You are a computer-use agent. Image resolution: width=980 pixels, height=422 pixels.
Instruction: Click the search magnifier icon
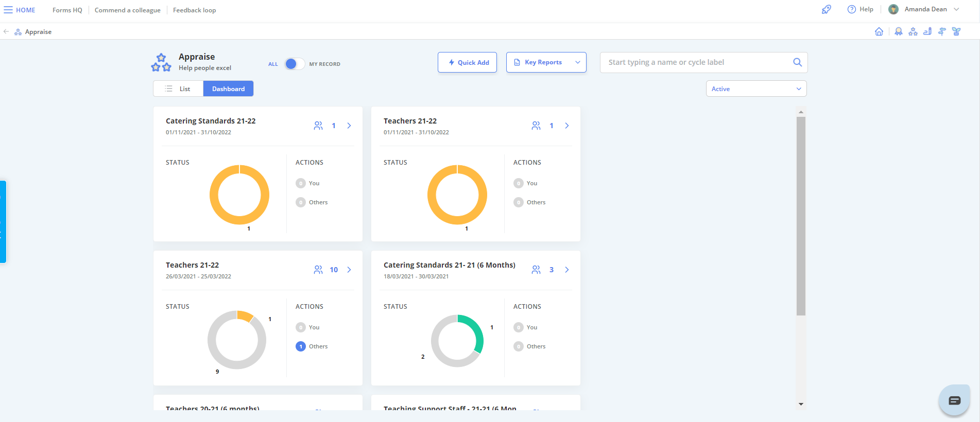click(797, 62)
